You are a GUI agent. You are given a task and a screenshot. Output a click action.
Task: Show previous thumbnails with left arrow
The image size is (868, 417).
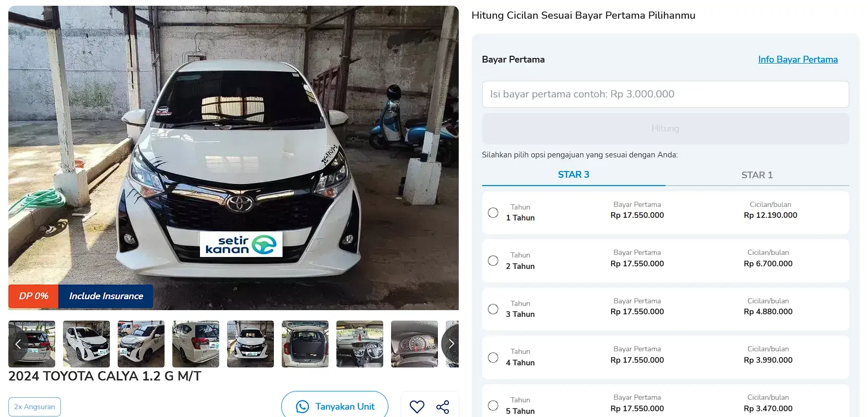click(x=18, y=344)
